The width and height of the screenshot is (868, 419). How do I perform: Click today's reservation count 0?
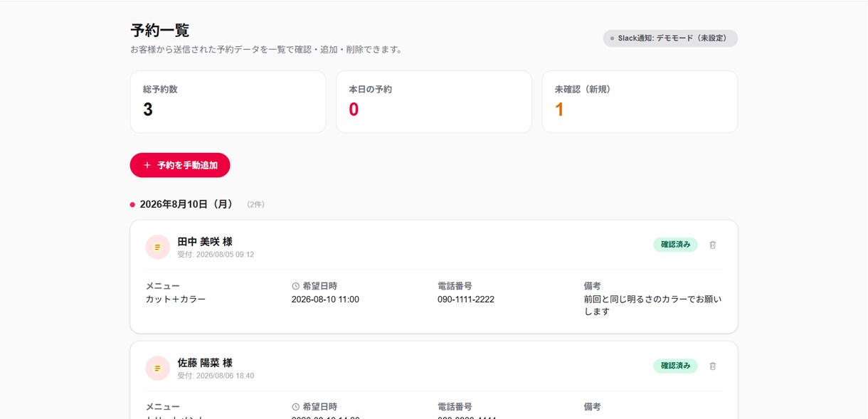(354, 110)
